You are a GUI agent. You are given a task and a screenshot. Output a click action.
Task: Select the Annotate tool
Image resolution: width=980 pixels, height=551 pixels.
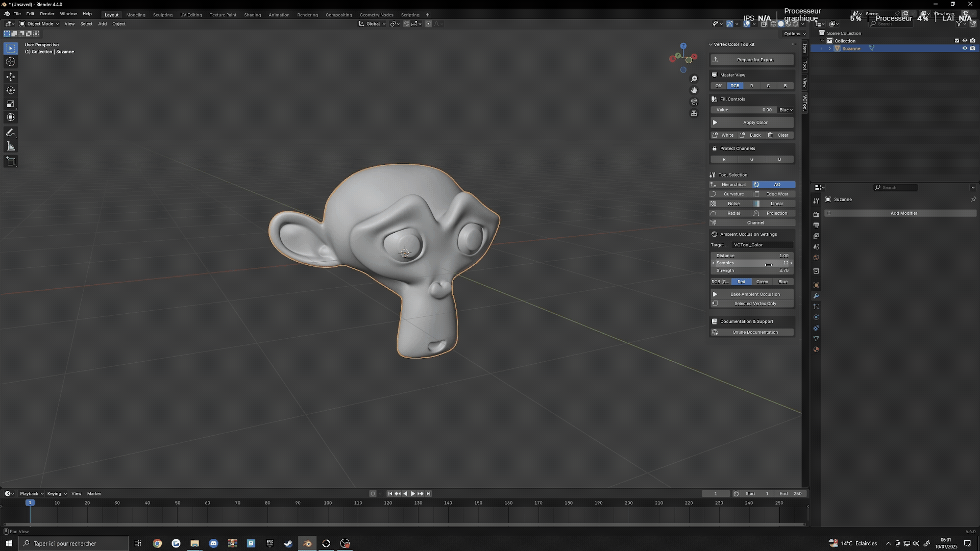10,133
